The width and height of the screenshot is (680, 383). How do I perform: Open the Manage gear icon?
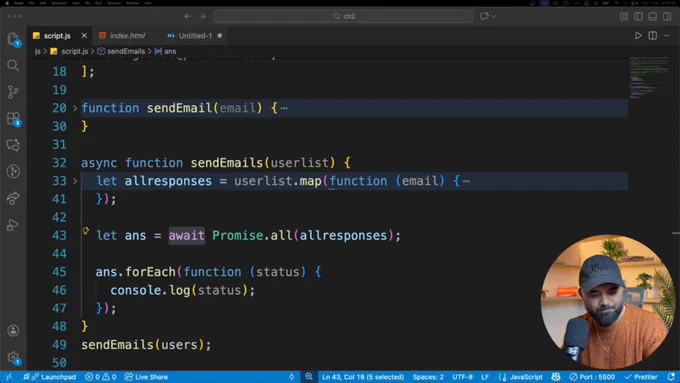pos(13,357)
